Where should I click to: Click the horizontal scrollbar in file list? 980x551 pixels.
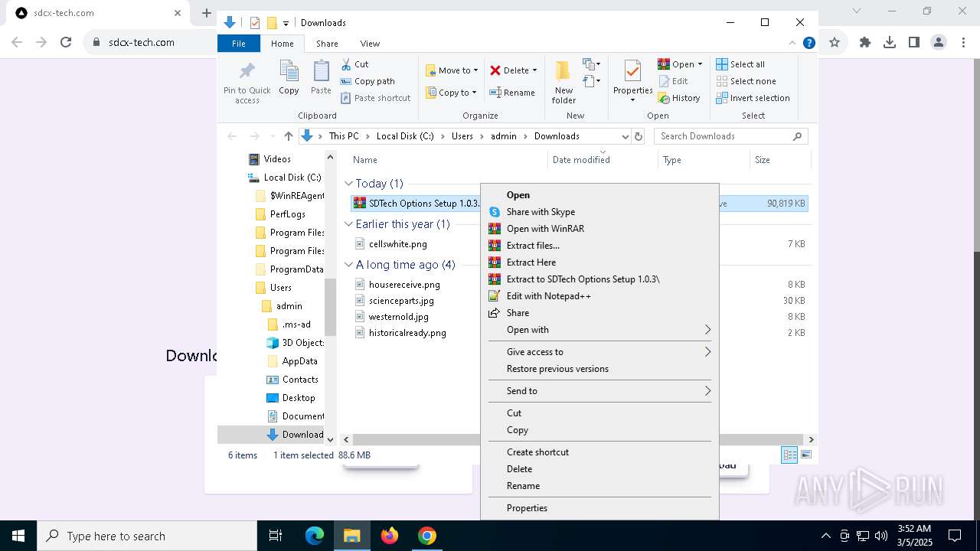click(578, 439)
